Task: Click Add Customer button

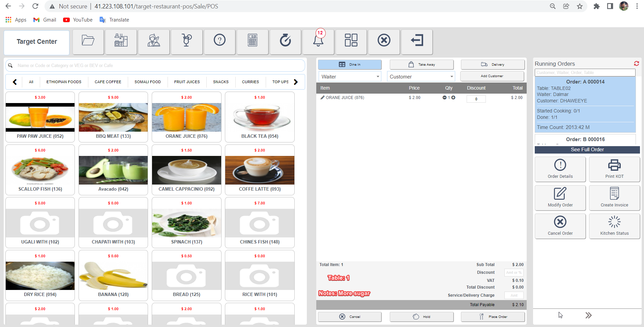Action: point(492,76)
